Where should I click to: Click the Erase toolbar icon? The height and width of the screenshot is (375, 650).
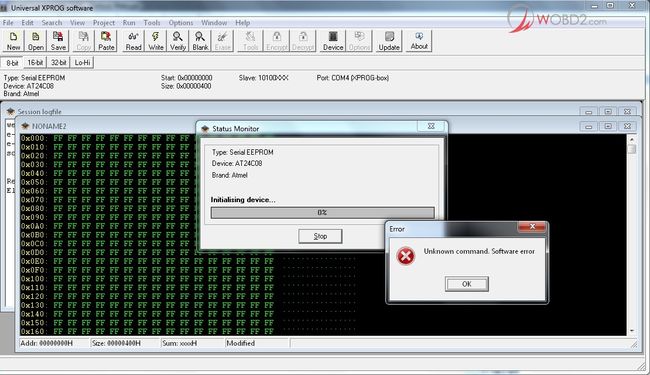pyautogui.click(x=223, y=41)
